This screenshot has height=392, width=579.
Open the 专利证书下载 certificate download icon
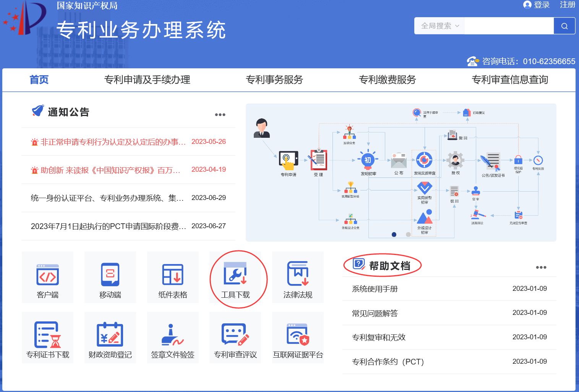47,337
